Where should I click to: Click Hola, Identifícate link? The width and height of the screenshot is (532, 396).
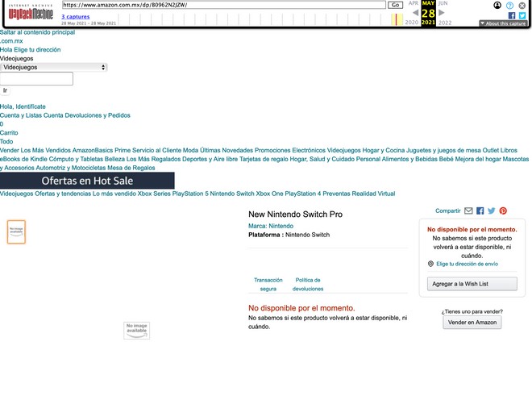click(x=23, y=106)
